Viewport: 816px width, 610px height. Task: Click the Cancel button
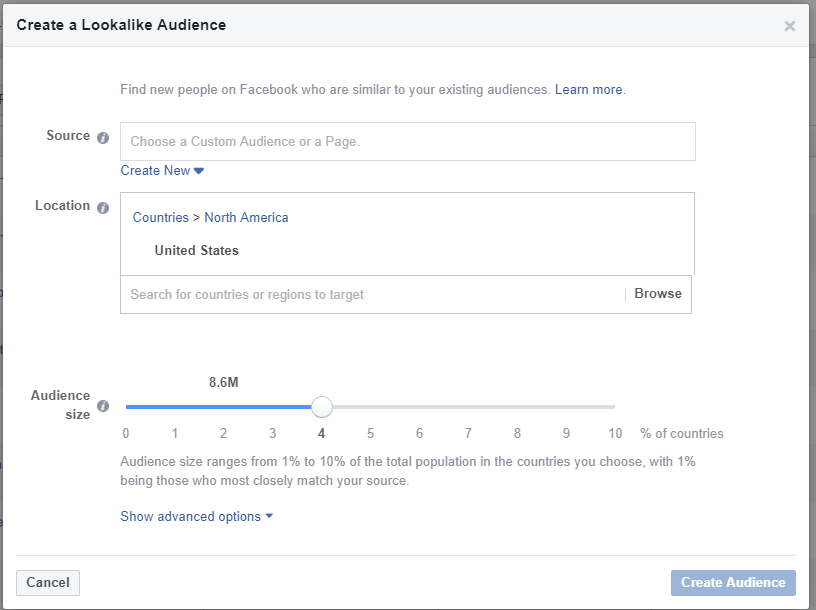pos(48,583)
